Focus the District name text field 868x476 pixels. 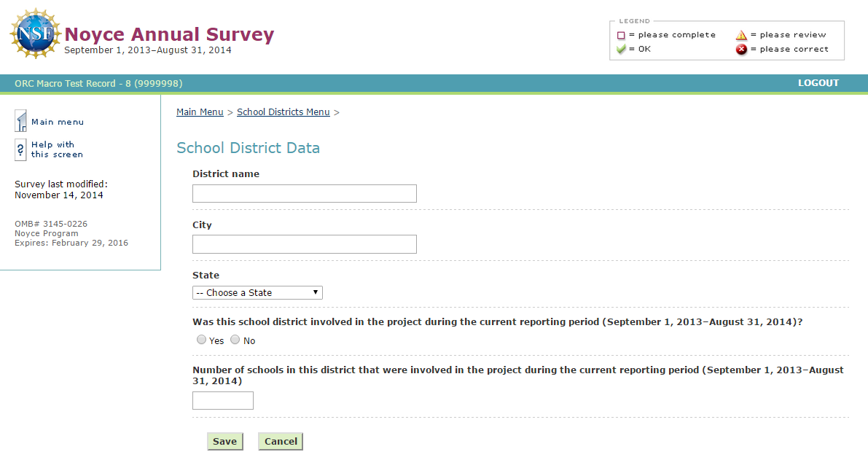(304, 193)
